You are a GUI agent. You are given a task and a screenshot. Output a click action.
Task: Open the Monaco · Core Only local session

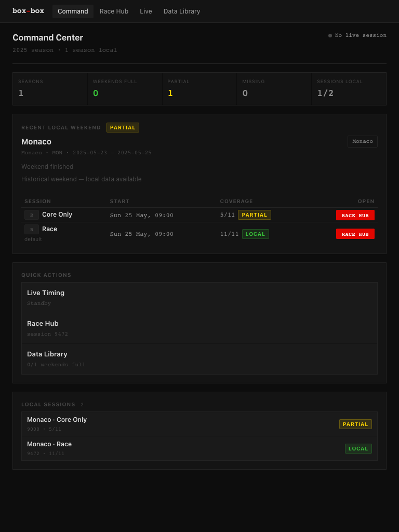[199, 424]
